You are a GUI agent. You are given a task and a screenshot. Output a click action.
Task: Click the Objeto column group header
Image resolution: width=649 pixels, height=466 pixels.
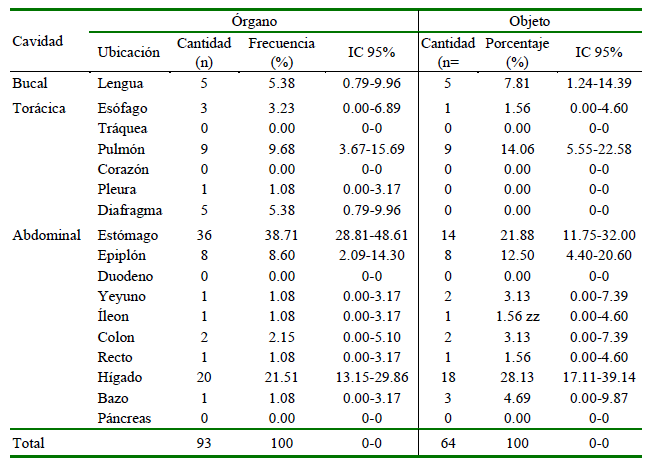coord(529,19)
